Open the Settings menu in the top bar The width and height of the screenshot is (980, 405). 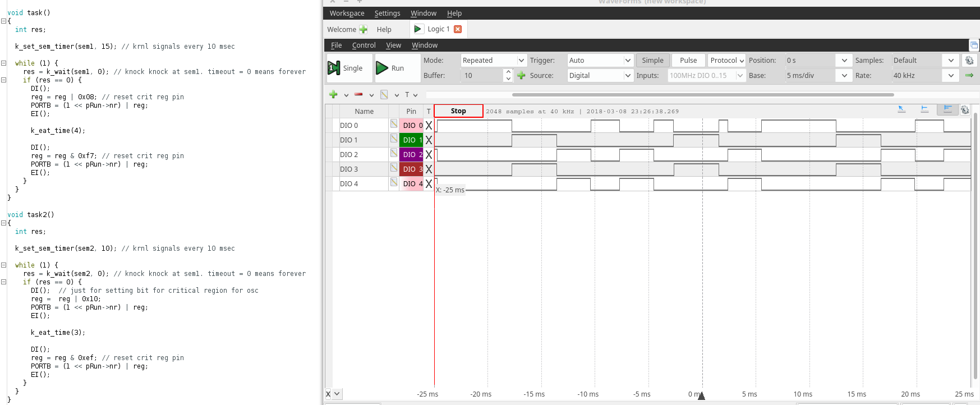pyautogui.click(x=387, y=13)
